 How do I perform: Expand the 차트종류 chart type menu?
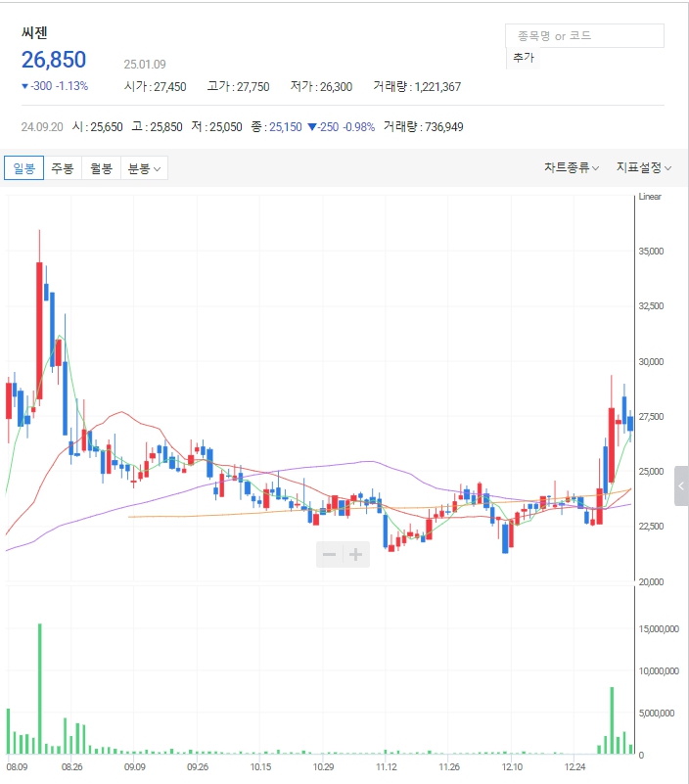point(572,167)
